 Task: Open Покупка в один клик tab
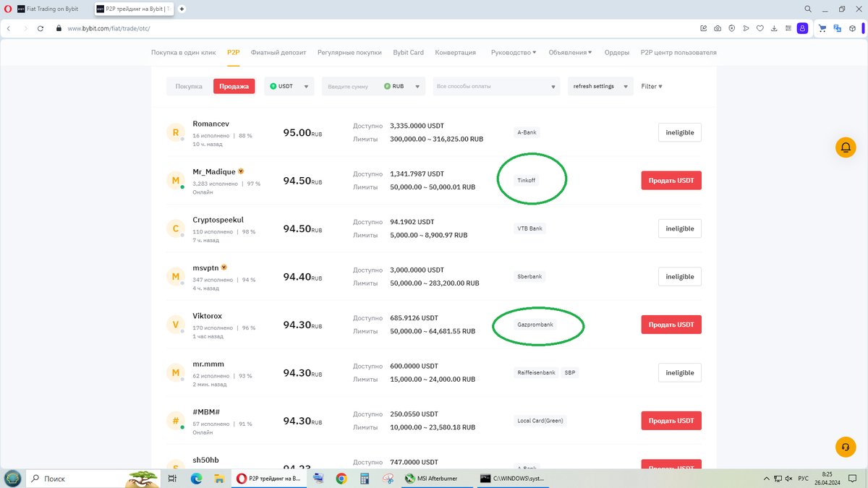coord(184,53)
